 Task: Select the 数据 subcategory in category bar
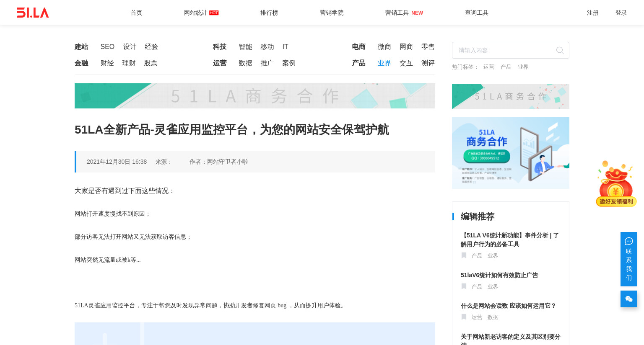coord(245,63)
